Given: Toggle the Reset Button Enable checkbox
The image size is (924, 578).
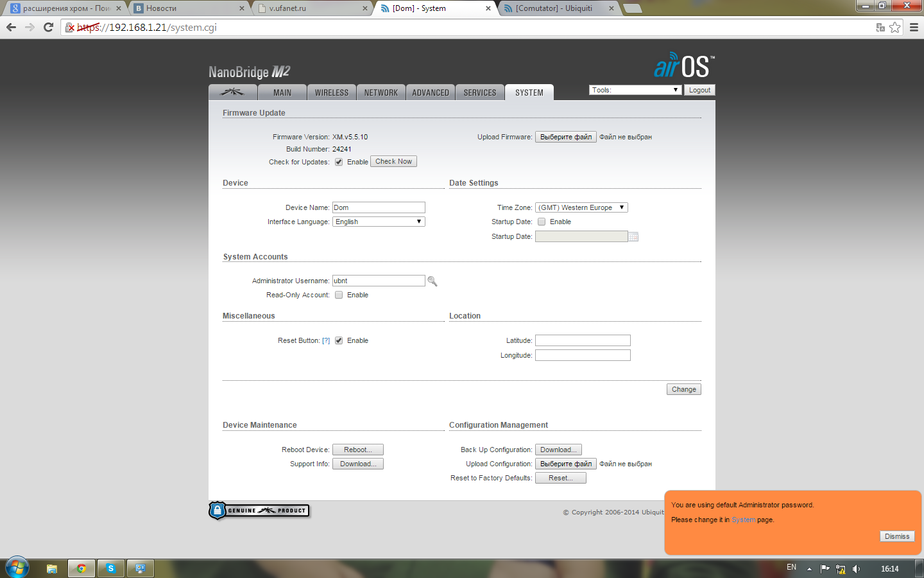Looking at the screenshot, I should click(339, 340).
